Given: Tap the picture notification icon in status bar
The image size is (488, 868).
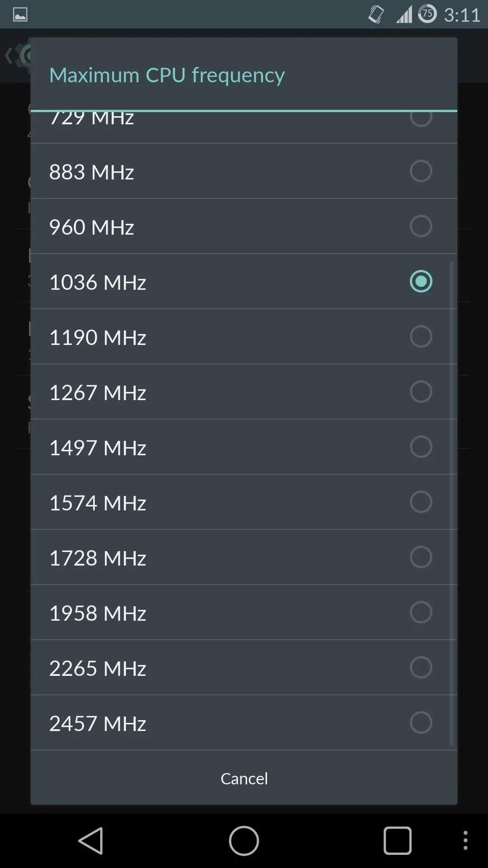Looking at the screenshot, I should (x=20, y=15).
